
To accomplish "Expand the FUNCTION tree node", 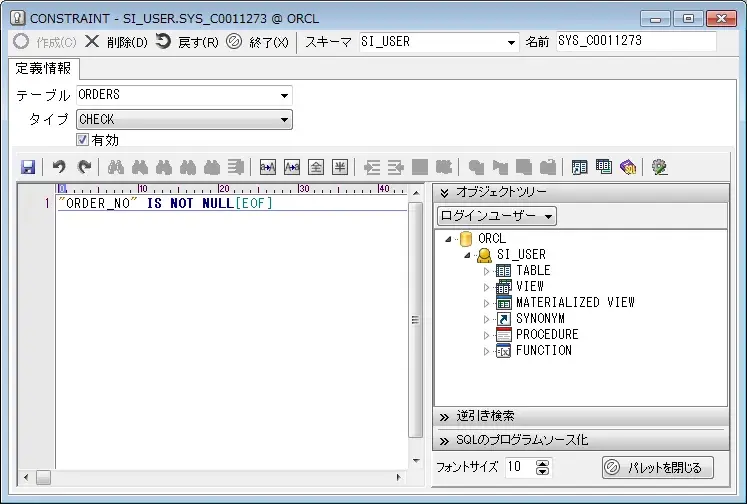I will tap(486, 351).
